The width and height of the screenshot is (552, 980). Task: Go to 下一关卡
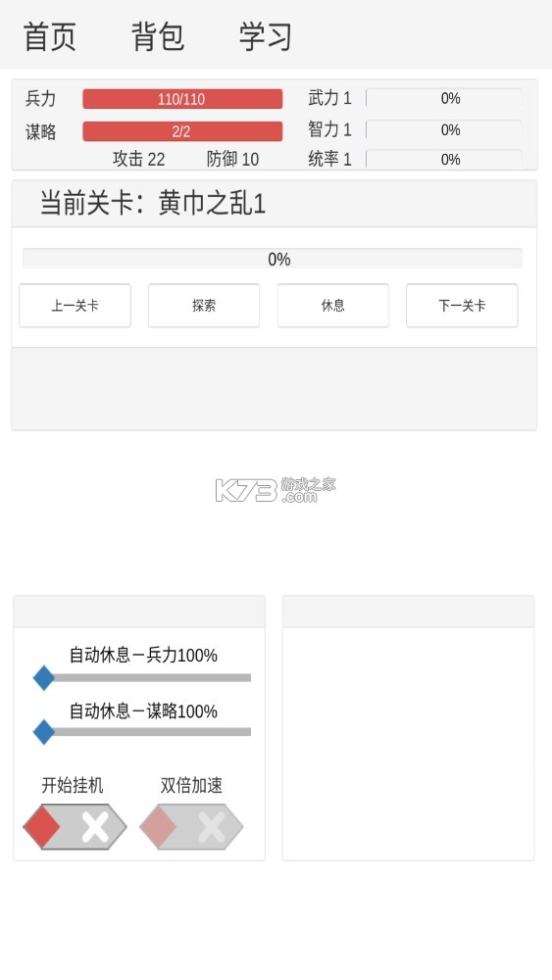(x=462, y=306)
